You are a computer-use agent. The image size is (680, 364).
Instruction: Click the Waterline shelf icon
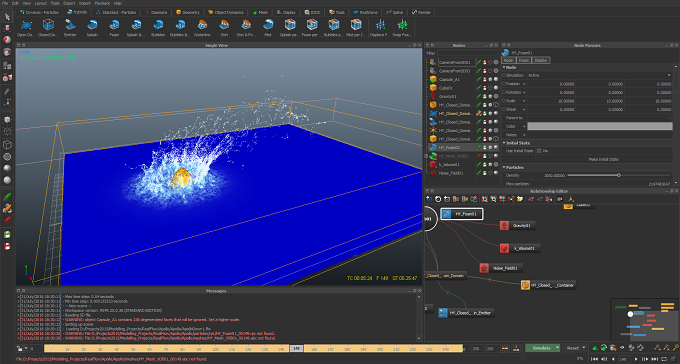click(x=202, y=28)
